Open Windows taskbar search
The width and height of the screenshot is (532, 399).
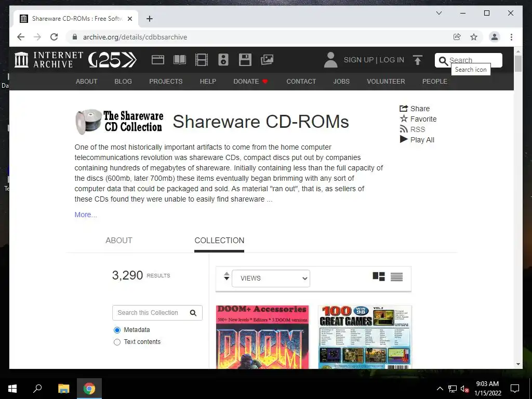pyautogui.click(x=37, y=389)
